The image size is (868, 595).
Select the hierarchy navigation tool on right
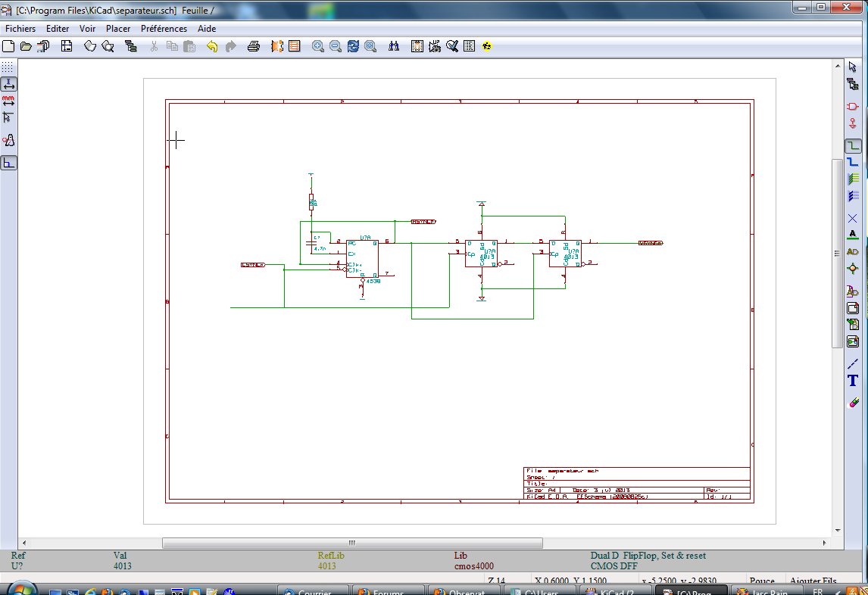(853, 84)
